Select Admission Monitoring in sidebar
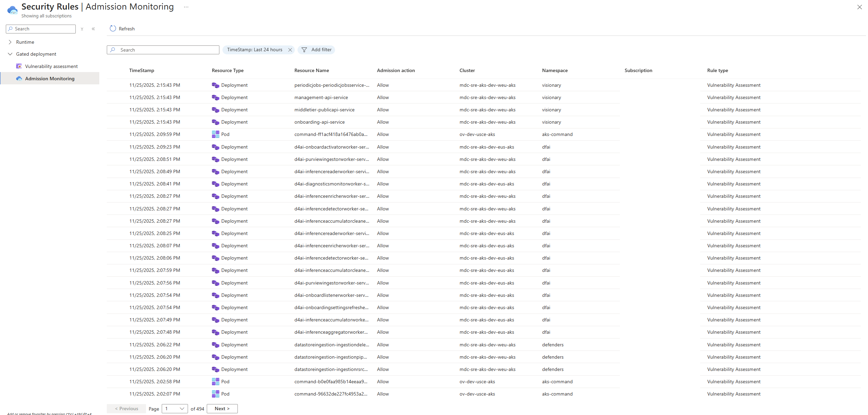This screenshot has width=868, height=415. [x=49, y=79]
